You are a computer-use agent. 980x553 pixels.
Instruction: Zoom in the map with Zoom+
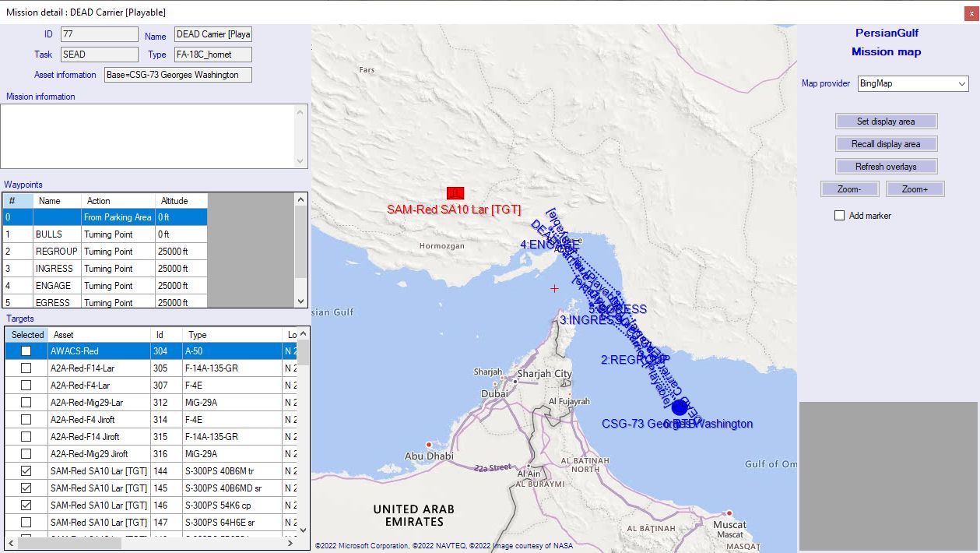coord(915,189)
